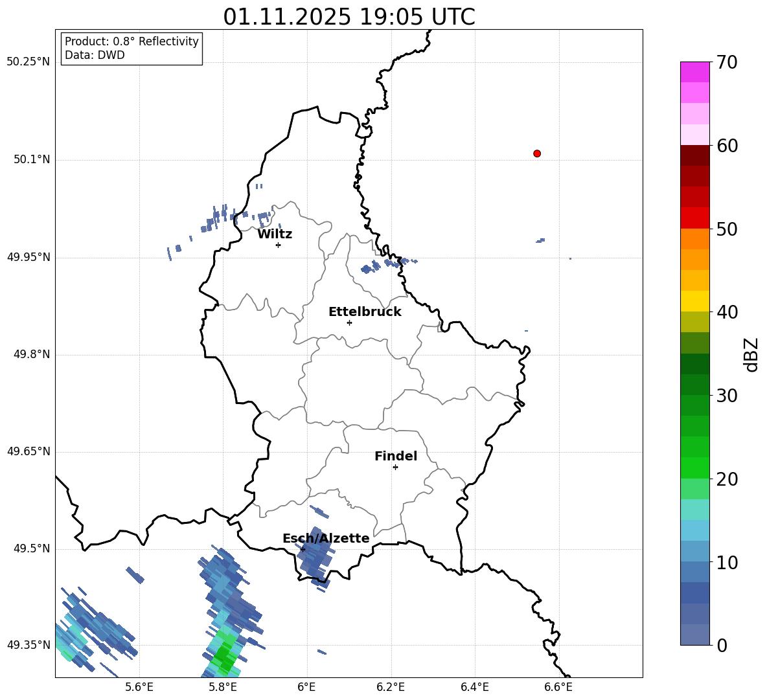Click the cross marker under Ettelbruck
This screenshot has height=700, width=767.
349,322
